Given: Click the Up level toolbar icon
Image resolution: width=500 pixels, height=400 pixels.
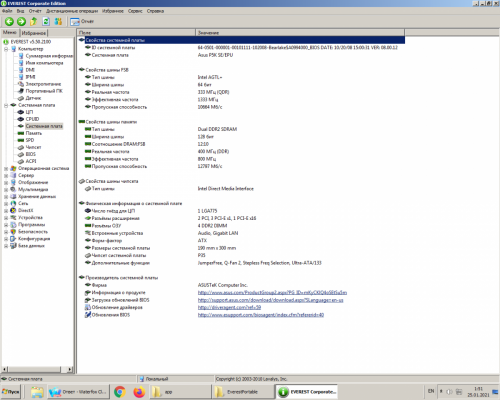Looking at the screenshot, I should (34, 22).
